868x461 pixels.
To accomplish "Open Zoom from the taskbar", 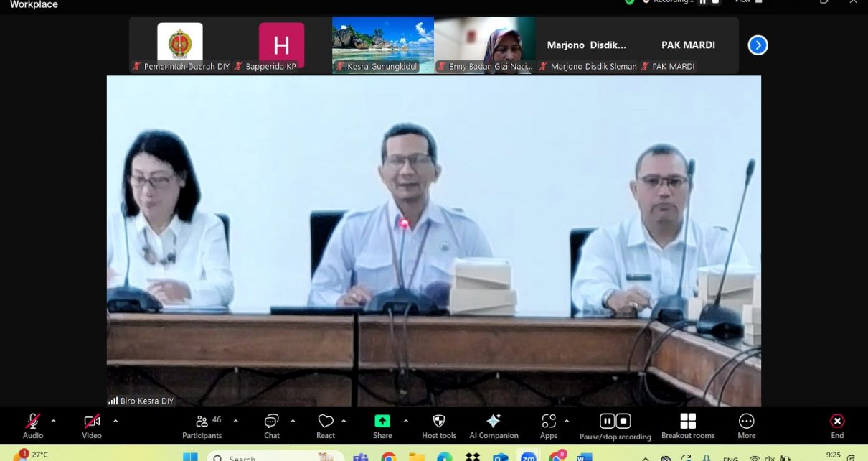I will 528,457.
